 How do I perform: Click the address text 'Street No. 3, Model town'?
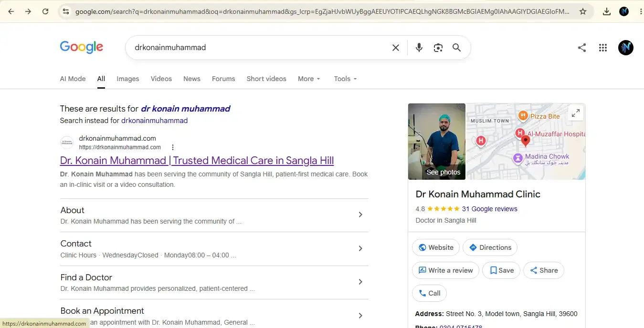[483, 314]
